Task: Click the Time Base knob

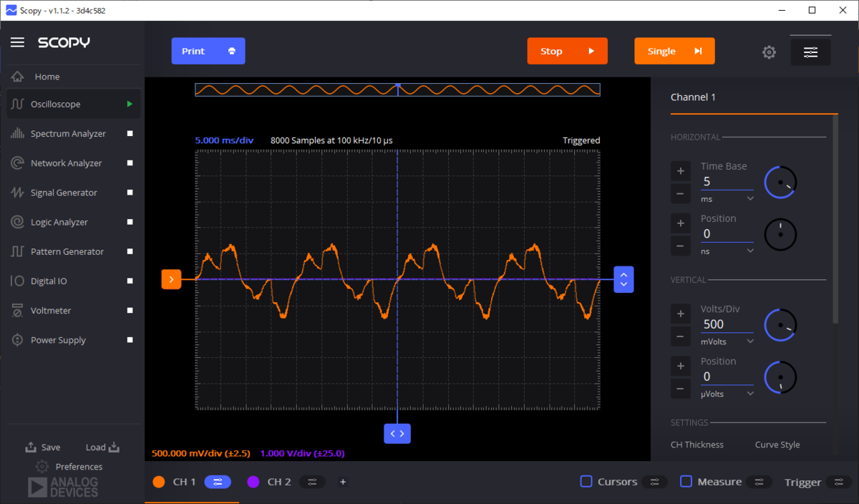Action: tap(780, 183)
